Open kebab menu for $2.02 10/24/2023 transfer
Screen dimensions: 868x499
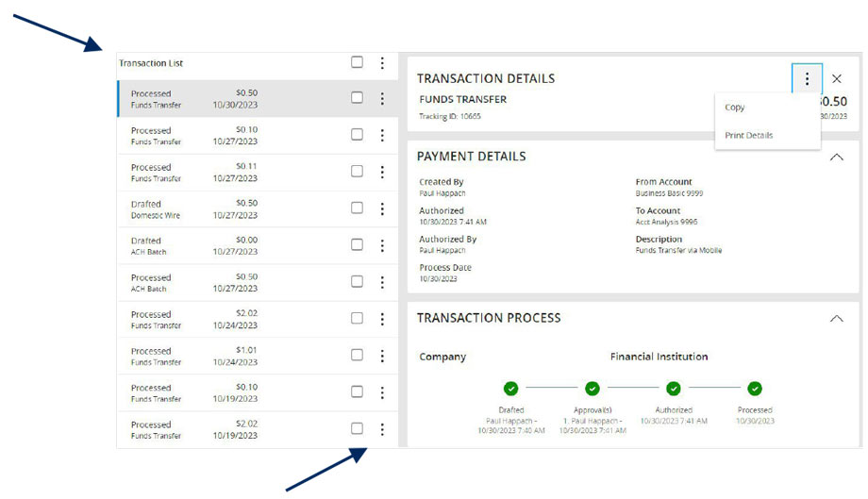coord(382,319)
